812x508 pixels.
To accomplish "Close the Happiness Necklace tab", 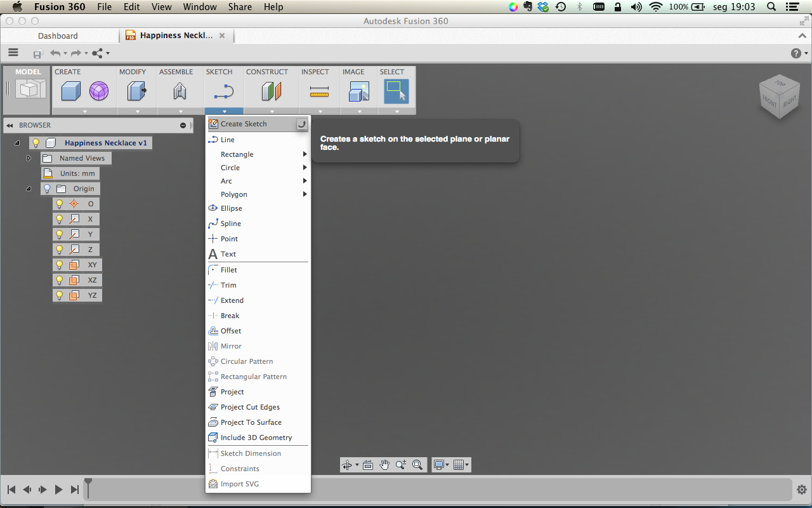I will click(222, 36).
